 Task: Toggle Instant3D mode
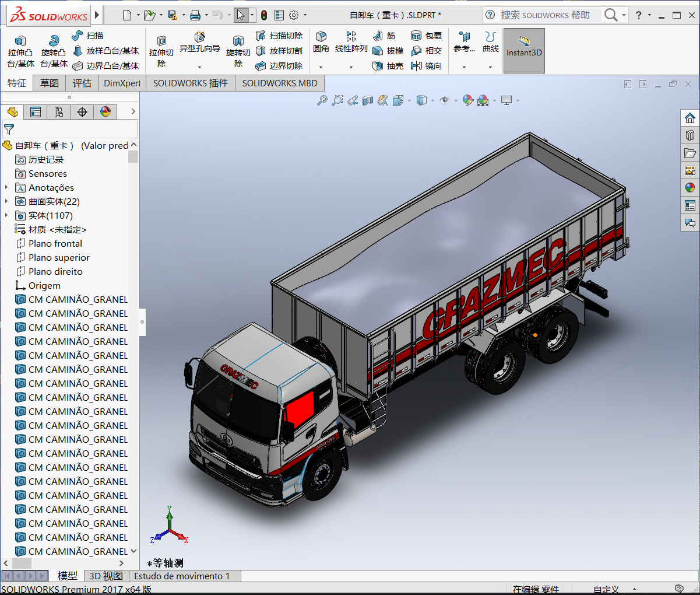[x=524, y=51]
